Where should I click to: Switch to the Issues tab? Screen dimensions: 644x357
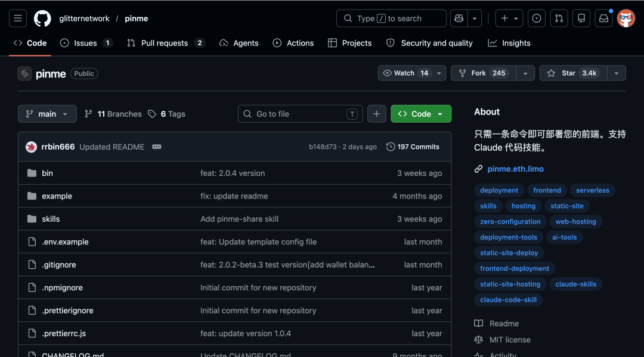(x=86, y=43)
